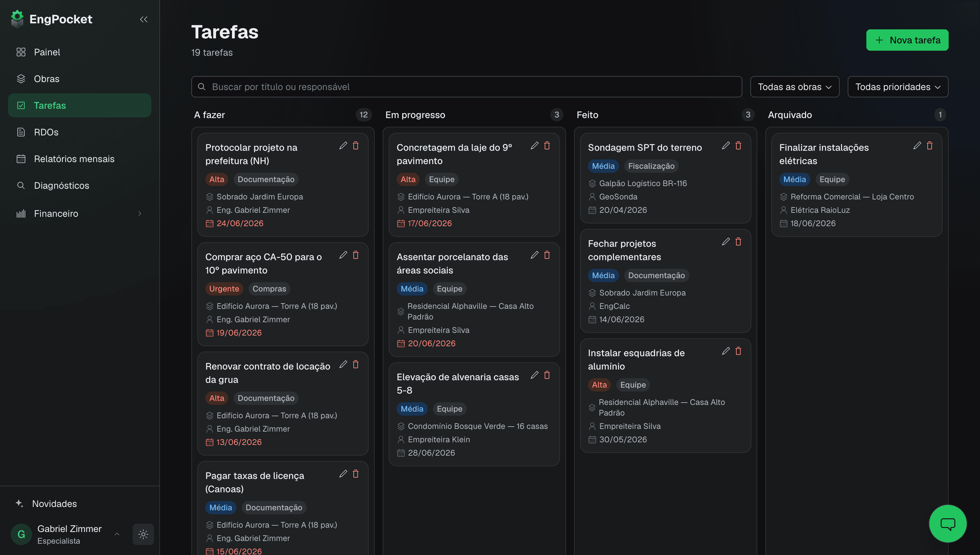The width and height of the screenshot is (980, 555).
Task: Edit the Instalar esquadrias de alumínio task
Action: [x=726, y=351]
